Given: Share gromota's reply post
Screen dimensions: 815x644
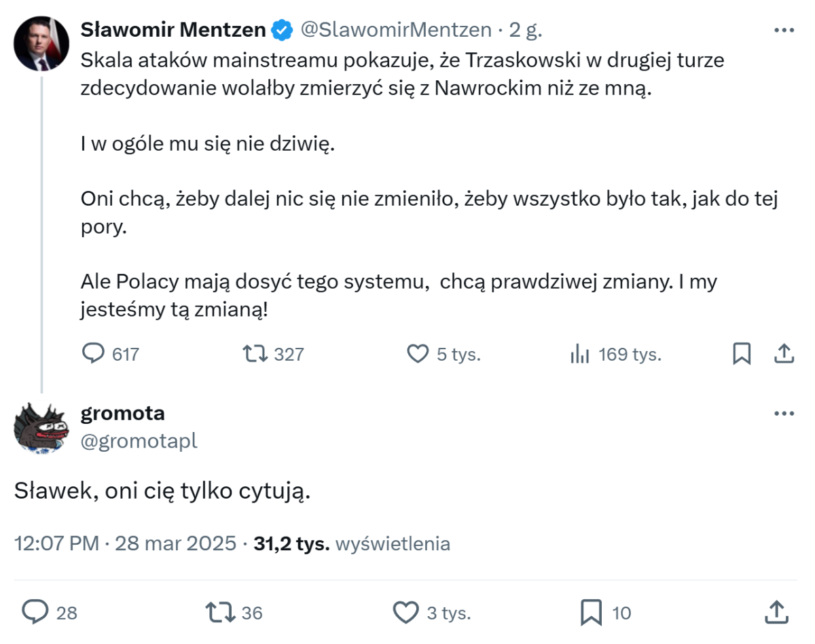Looking at the screenshot, I should [776, 613].
